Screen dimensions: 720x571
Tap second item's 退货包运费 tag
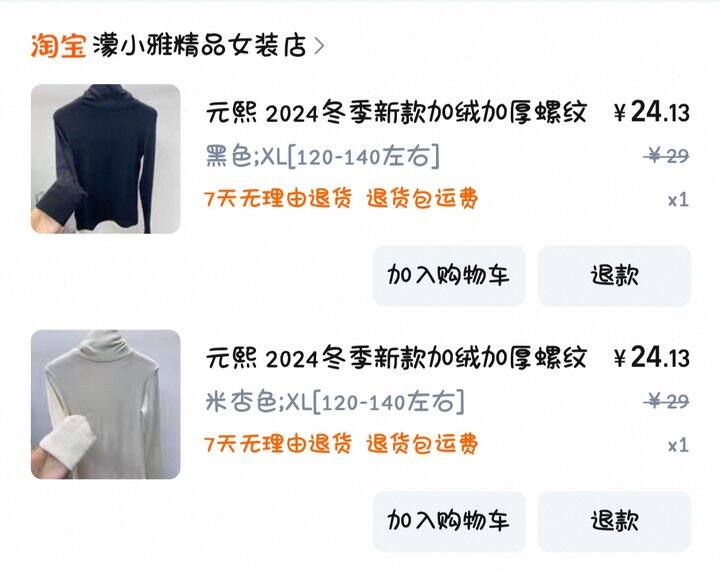click(x=422, y=444)
